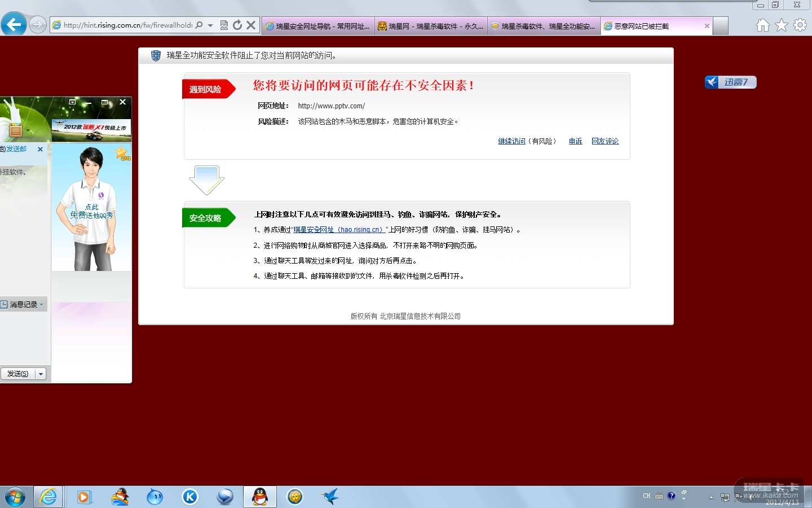
Task: Open Internet Explorer from the taskbar
Action: [x=48, y=497]
